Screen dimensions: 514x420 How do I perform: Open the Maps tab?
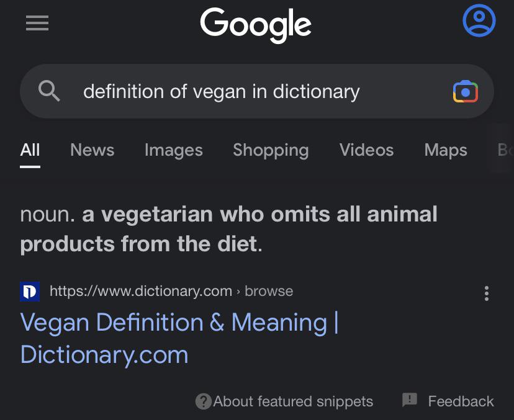(445, 150)
